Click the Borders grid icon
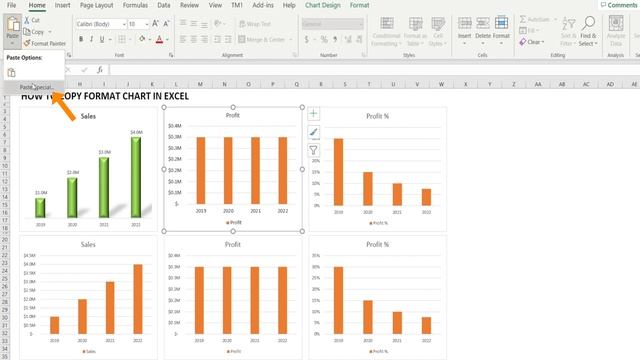This screenshot has height=360, width=640. (x=122, y=39)
